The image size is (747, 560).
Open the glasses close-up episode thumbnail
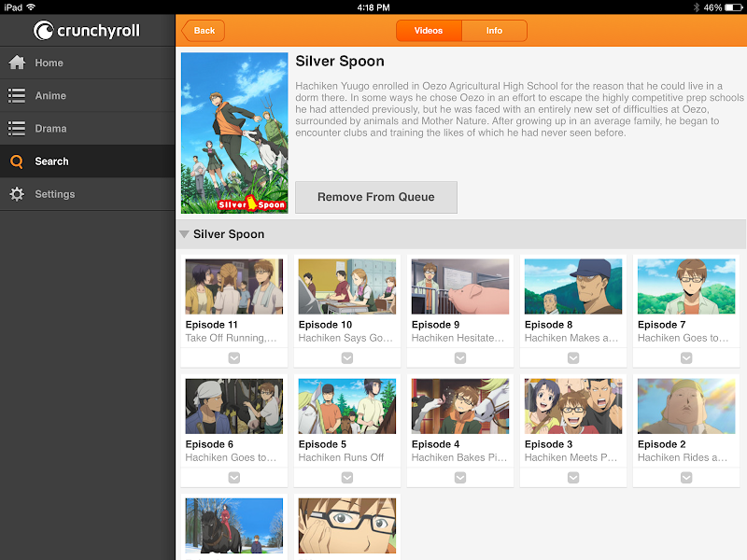click(347, 525)
